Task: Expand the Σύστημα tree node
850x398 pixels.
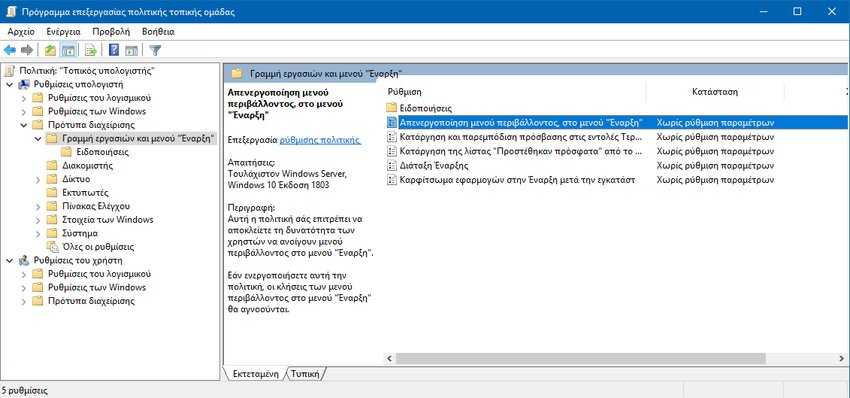Action: pyautogui.click(x=38, y=233)
